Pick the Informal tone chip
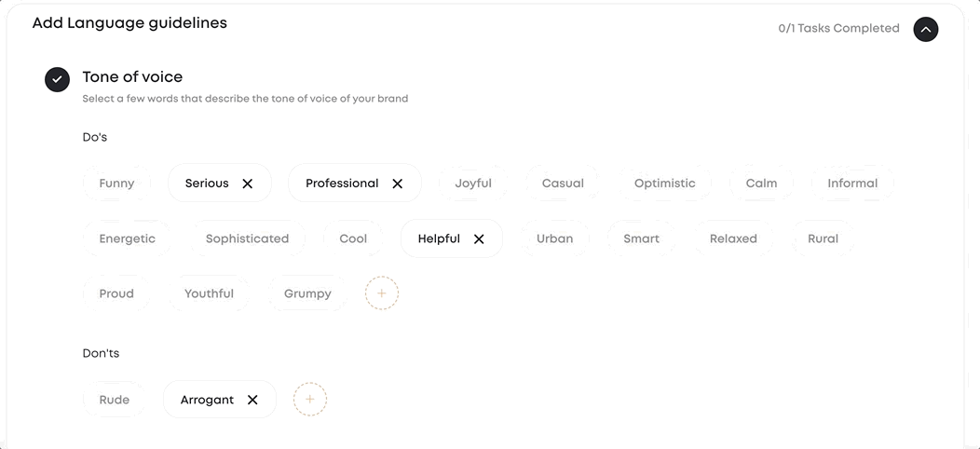Screen dimensions: 980x449 click(x=852, y=184)
